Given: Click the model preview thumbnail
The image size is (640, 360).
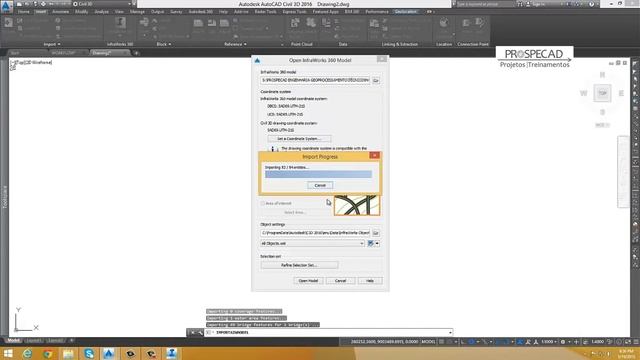Looking at the screenshot, I should [x=357, y=205].
